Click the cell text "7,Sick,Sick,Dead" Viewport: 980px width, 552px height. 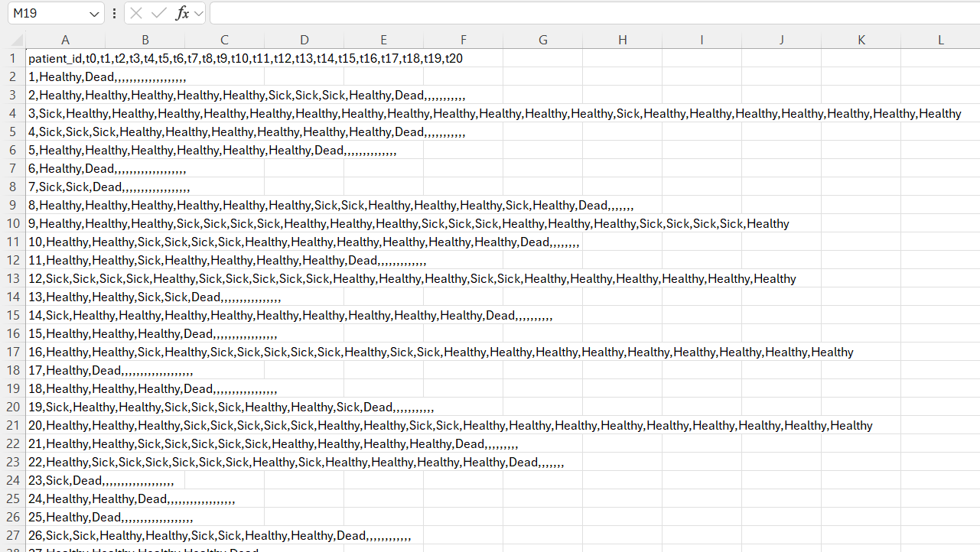coord(75,187)
